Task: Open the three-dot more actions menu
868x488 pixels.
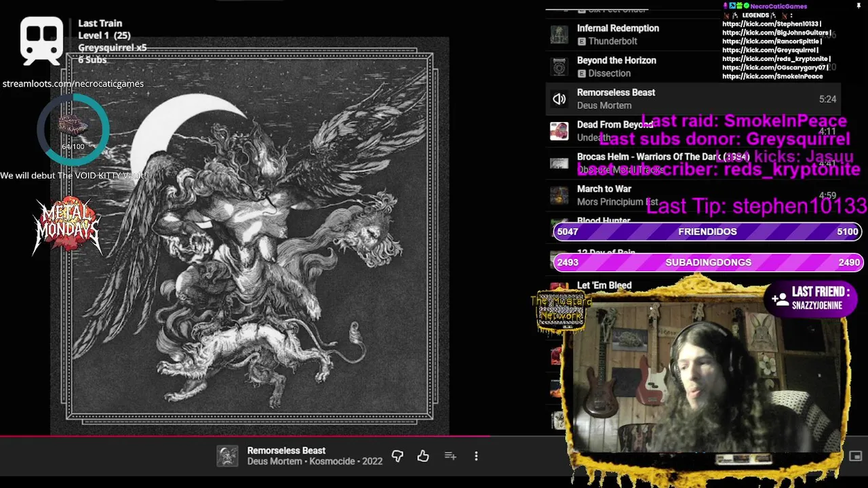Action: coord(476,456)
